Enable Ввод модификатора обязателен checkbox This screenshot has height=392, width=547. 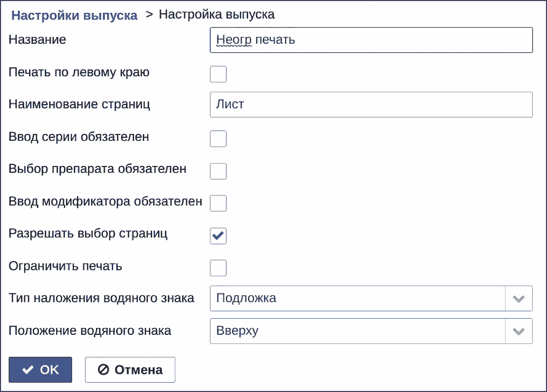(218, 203)
